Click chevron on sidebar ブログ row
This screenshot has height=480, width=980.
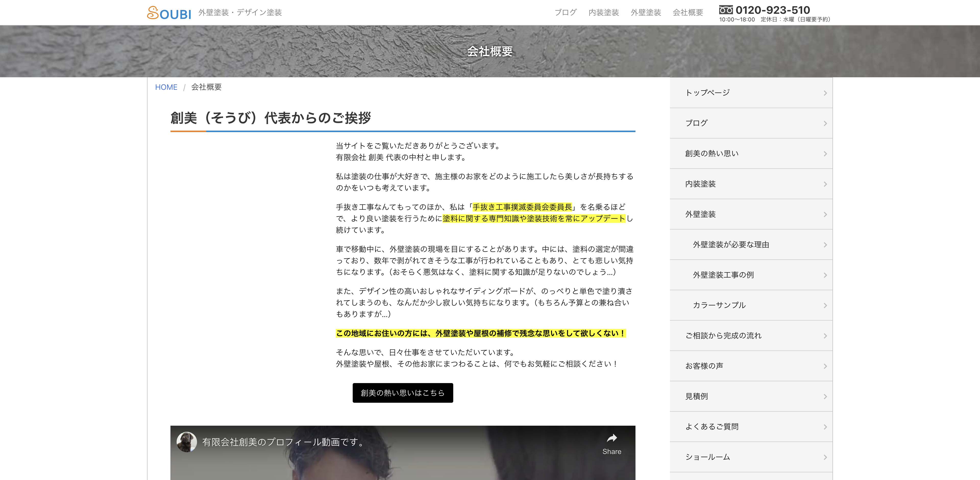[x=825, y=123]
